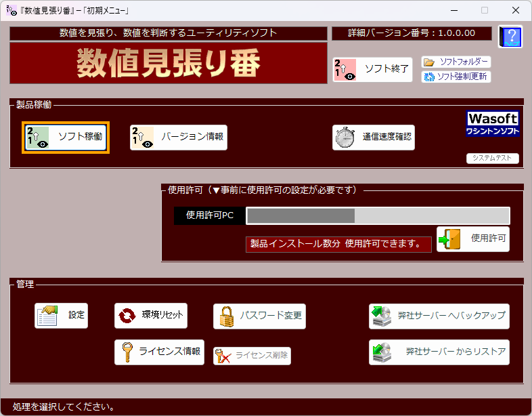The height and width of the screenshot is (416, 532).
Task: Click the pink eye icon on ソフト終了
Action: click(x=345, y=70)
